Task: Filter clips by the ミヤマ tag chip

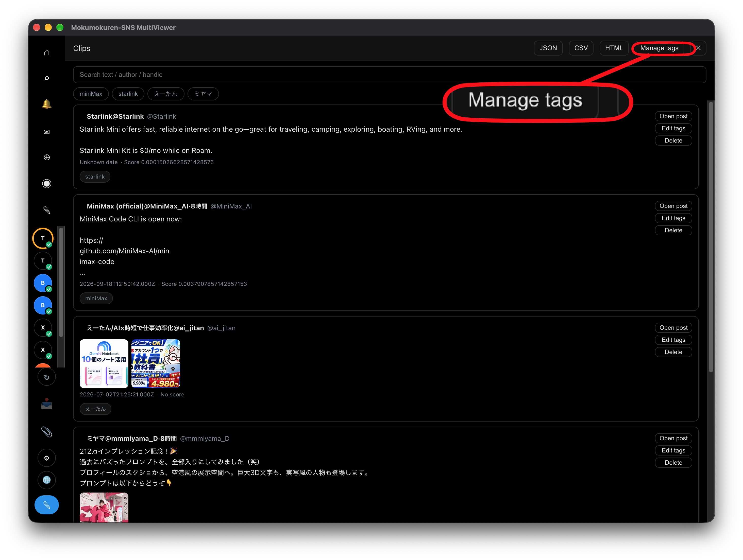Action: (x=203, y=94)
